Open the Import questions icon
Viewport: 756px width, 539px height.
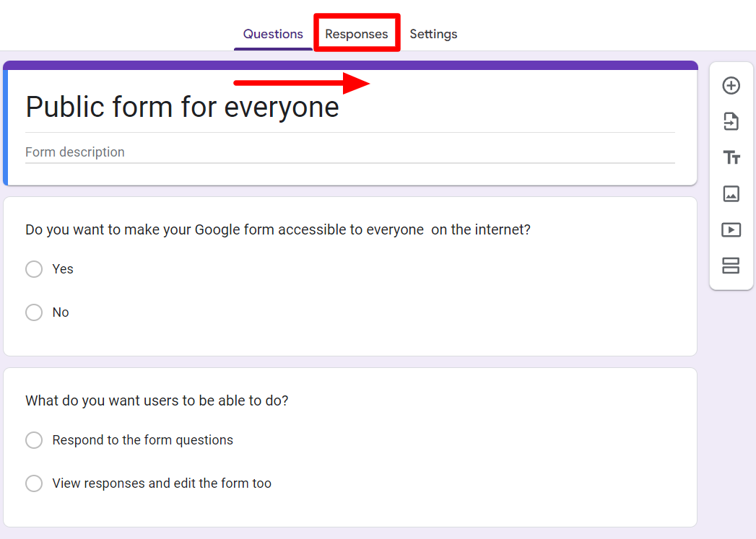click(x=731, y=121)
